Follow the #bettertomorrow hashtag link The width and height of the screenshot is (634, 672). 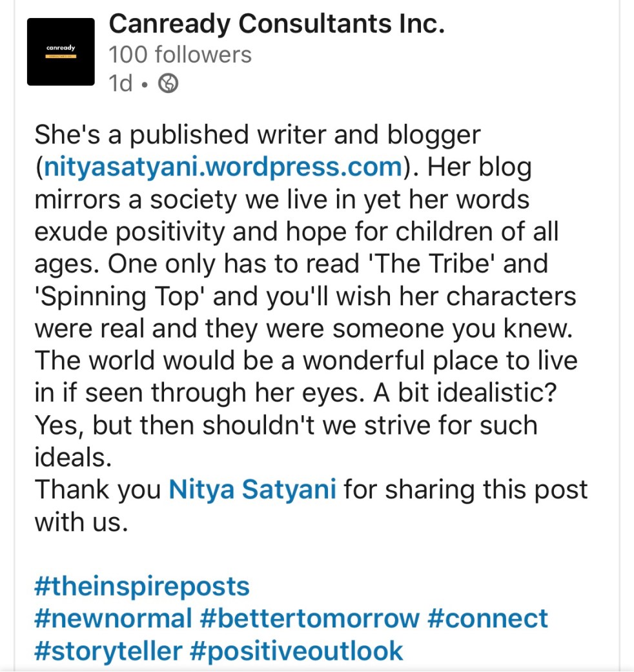[310, 618]
